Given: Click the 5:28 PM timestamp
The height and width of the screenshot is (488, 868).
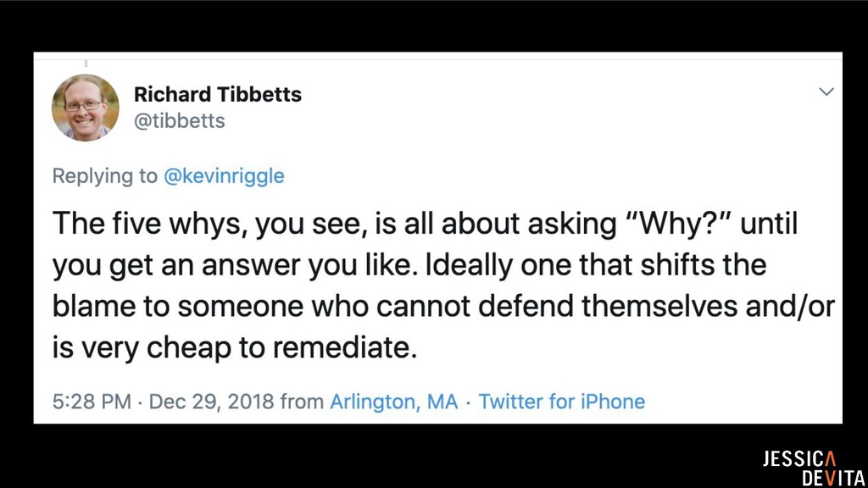Looking at the screenshot, I should tap(92, 401).
